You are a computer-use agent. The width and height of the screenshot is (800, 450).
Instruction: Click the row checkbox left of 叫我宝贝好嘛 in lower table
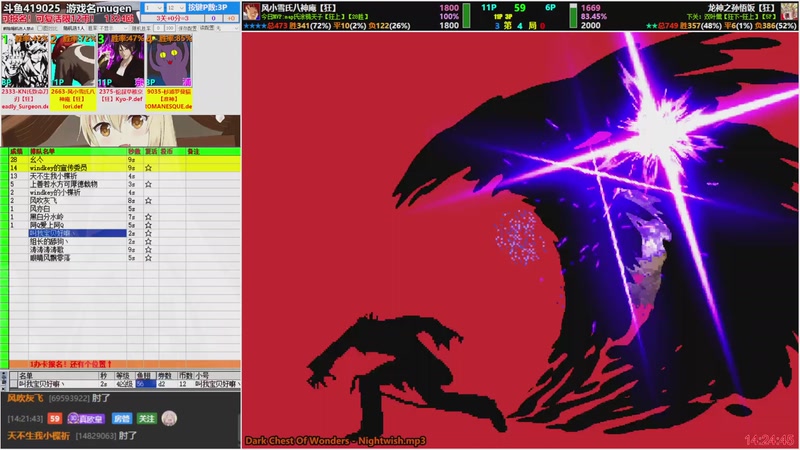pyautogui.click(x=13, y=384)
